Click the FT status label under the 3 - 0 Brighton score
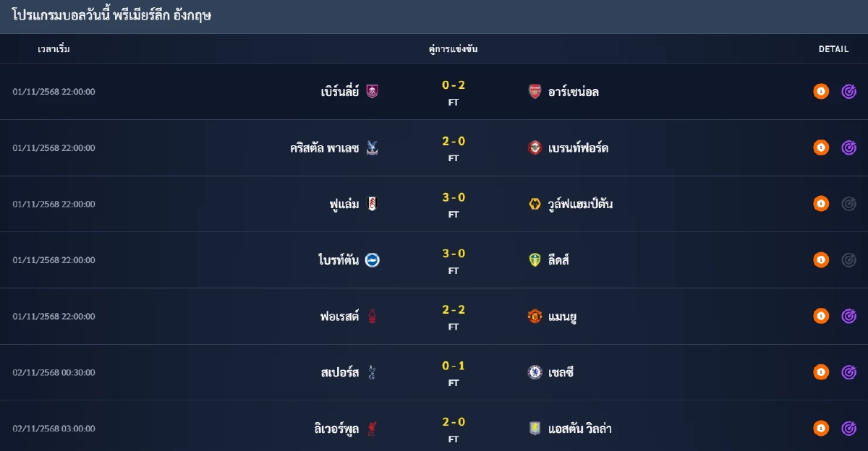 (454, 270)
